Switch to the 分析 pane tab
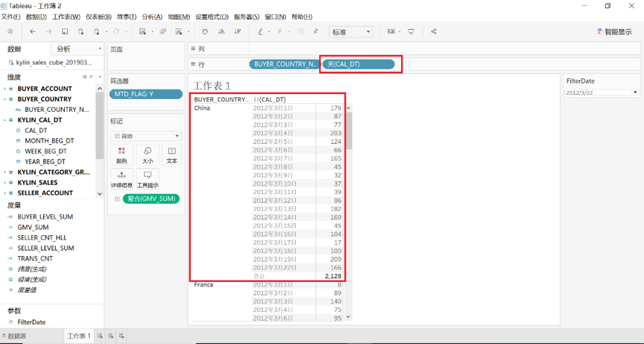 click(x=64, y=49)
